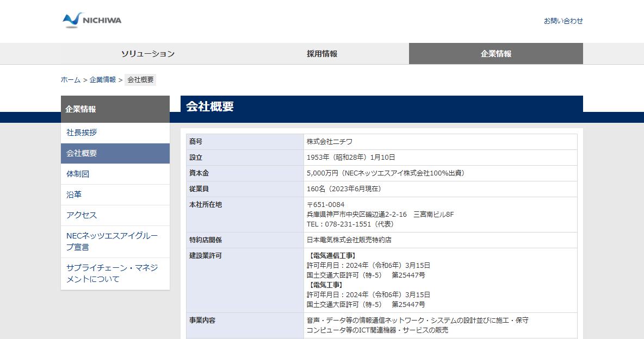
Task: Select 会社概要 in the sidebar
Action: pos(115,154)
